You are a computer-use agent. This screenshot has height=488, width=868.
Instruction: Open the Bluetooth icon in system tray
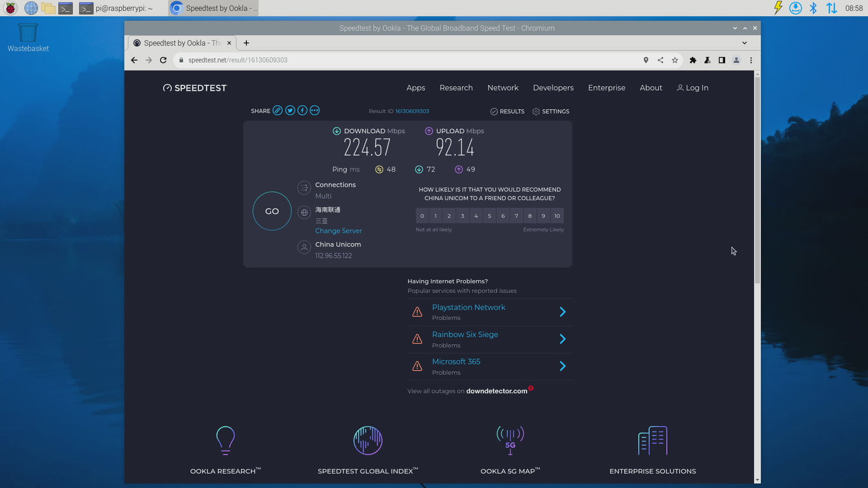814,8
